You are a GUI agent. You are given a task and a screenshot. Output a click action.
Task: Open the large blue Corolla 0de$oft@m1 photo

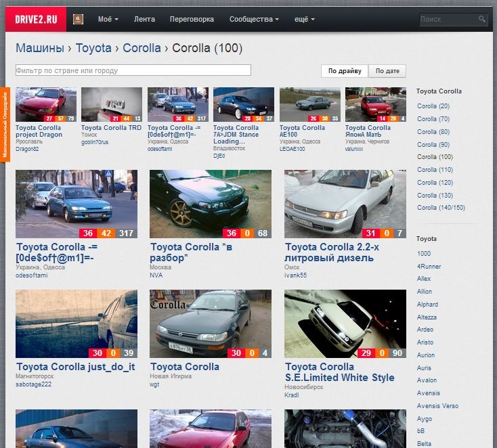click(77, 204)
